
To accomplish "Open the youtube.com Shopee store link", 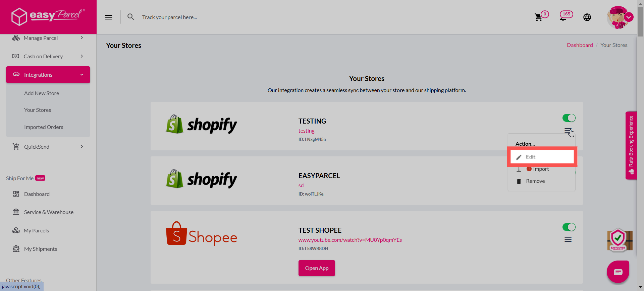I will tap(350, 240).
